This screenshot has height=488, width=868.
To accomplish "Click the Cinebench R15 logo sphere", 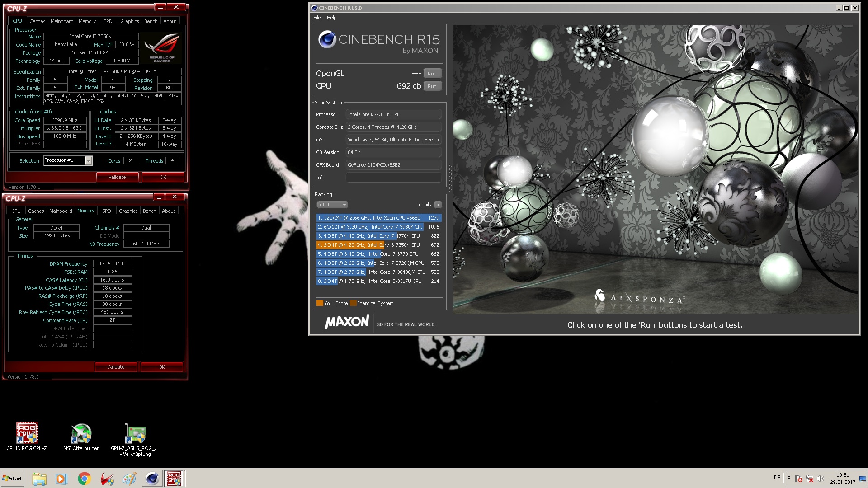I will coord(327,40).
